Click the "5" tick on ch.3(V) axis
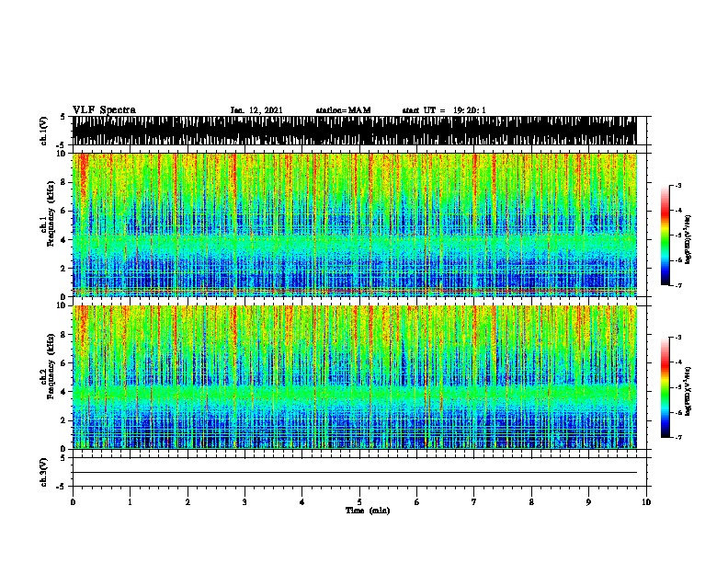The height and width of the screenshot is (563, 728). 63,458
